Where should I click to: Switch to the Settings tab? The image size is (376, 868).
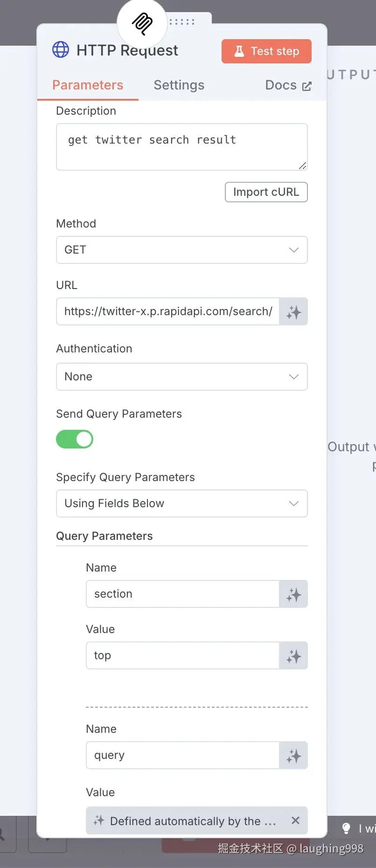pyautogui.click(x=179, y=85)
